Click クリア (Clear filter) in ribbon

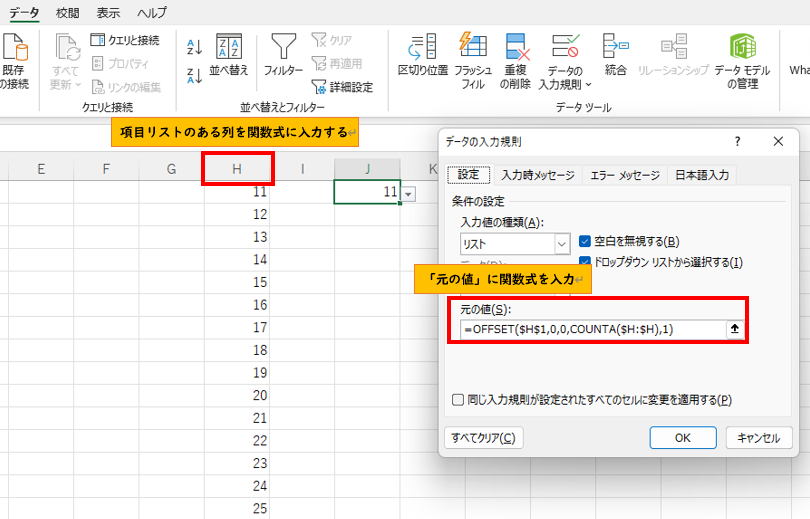[x=332, y=40]
